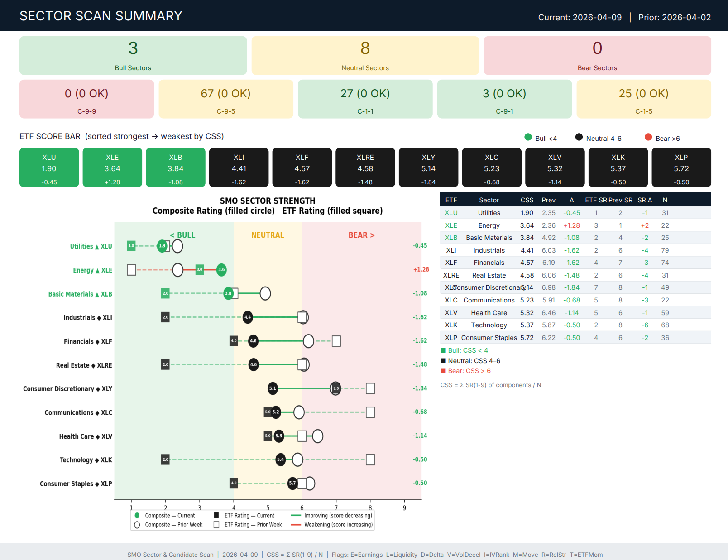Select the ETF Rating — Prior Week hollow square

[216, 525]
